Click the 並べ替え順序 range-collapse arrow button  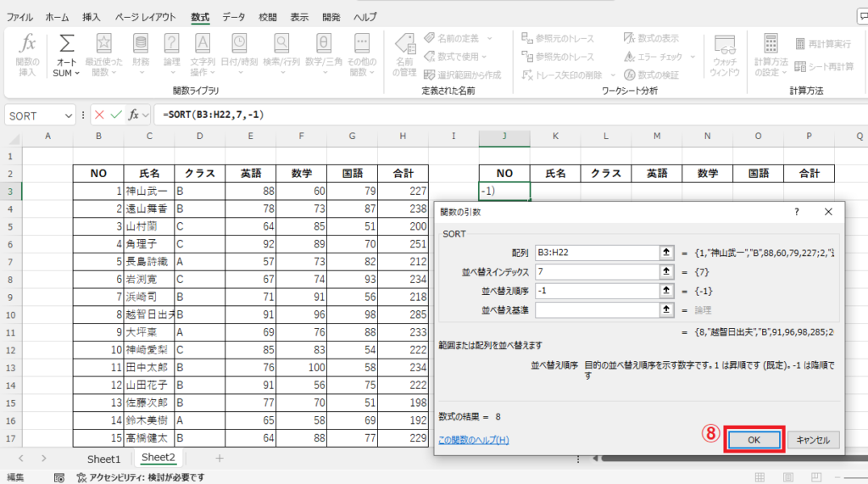(x=666, y=291)
